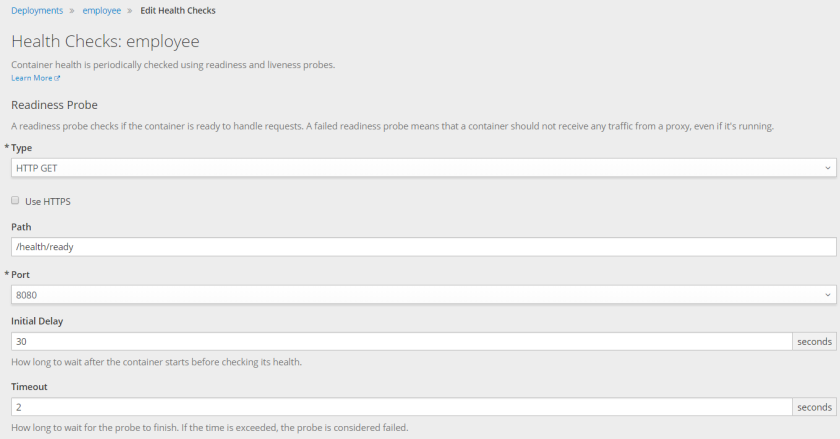Go to Deployments in the breadcrumb
The image size is (840, 439).
point(36,11)
